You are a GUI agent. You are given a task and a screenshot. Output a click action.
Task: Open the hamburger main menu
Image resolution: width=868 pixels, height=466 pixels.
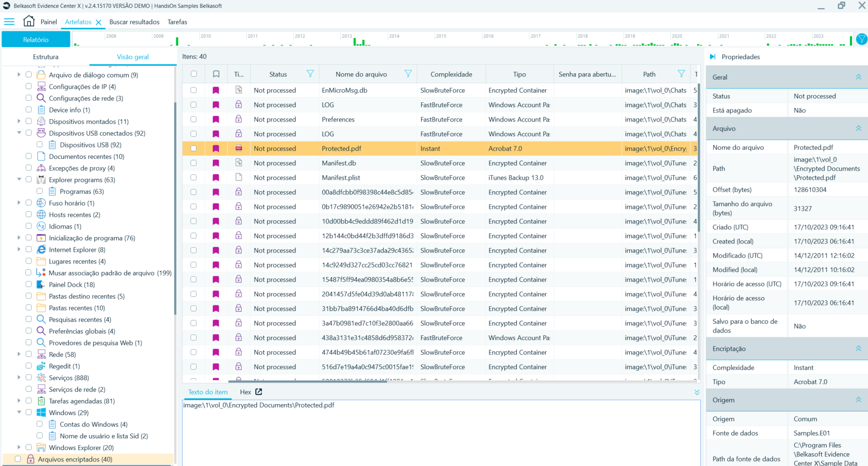click(x=9, y=21)
